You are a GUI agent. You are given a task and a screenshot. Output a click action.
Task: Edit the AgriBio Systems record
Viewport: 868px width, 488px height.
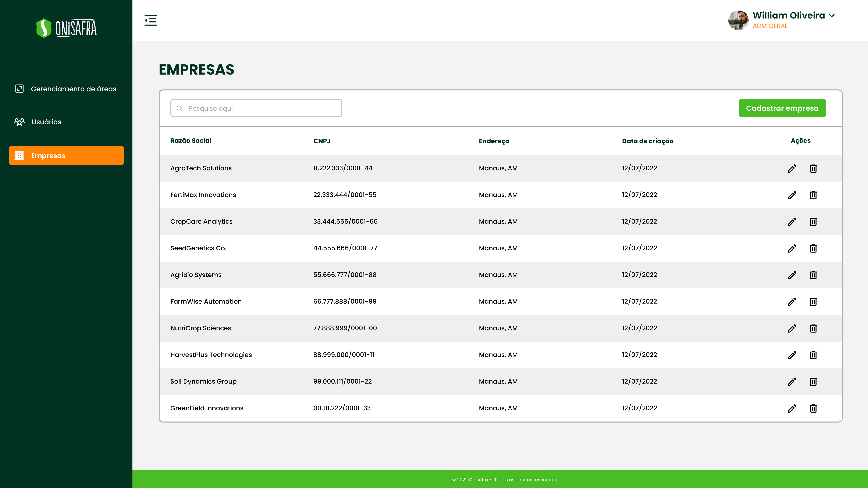pyautogui.click(x=792, y=275)
